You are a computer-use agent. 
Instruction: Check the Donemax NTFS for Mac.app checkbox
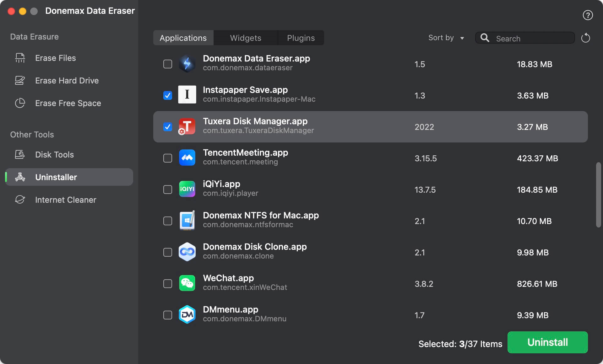tap(168, 221)
